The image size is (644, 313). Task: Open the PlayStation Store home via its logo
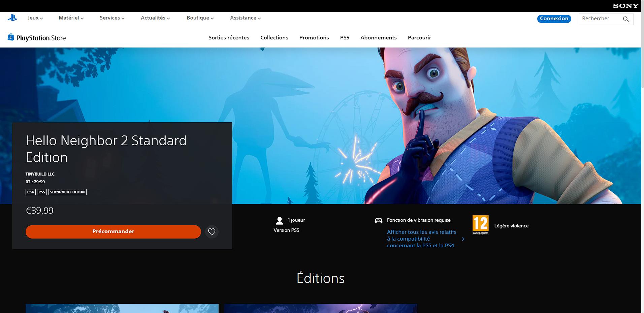tap(37, 37)
